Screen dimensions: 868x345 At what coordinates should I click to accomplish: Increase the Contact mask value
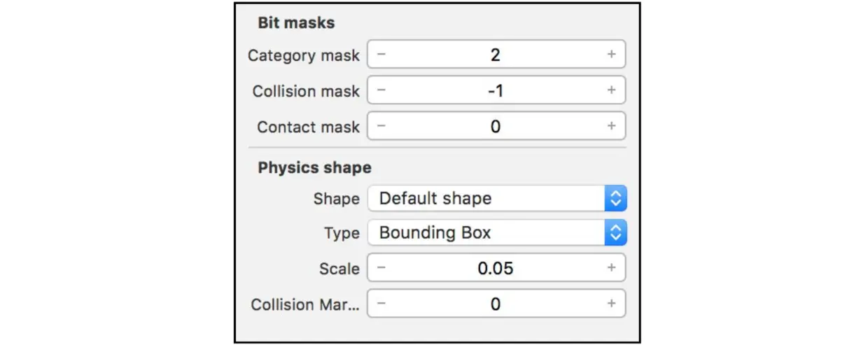[x=611, y=126]
